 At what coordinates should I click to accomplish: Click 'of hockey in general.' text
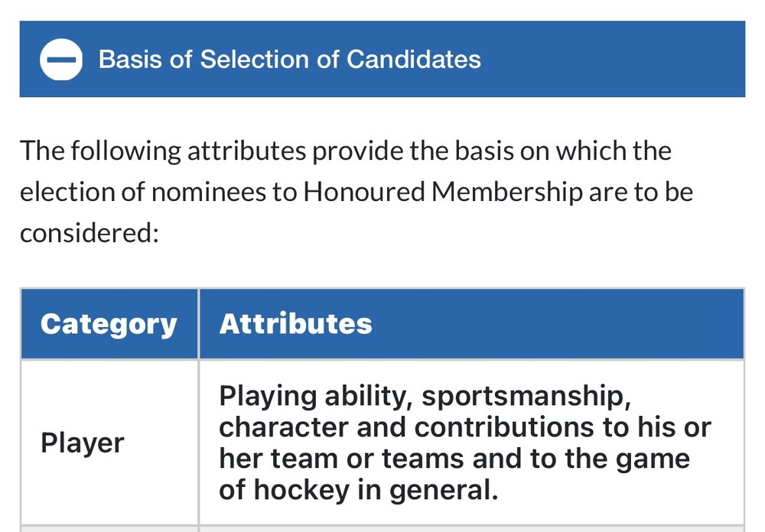[359, 489]
